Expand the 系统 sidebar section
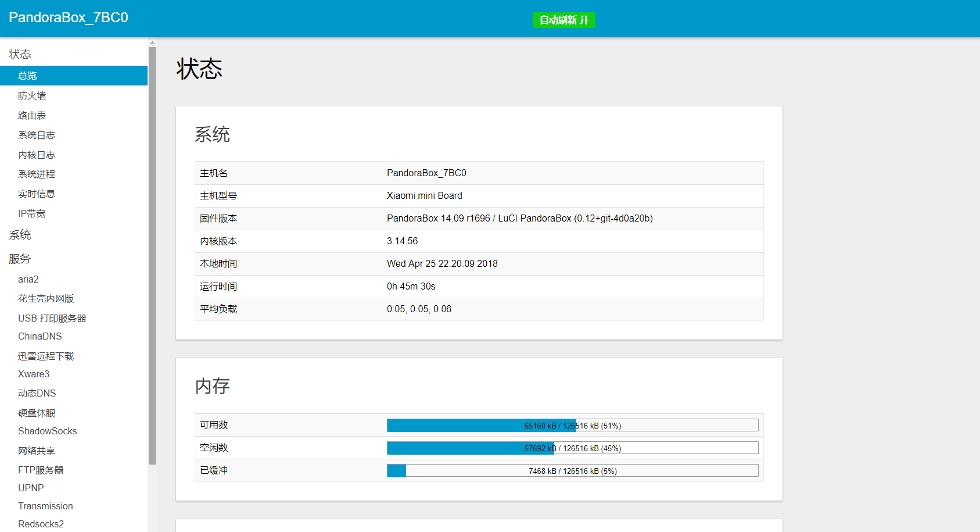 20,235
